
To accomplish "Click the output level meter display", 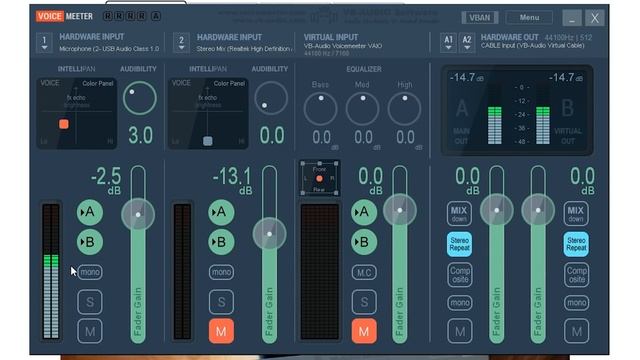I will [x=517, y=110].
